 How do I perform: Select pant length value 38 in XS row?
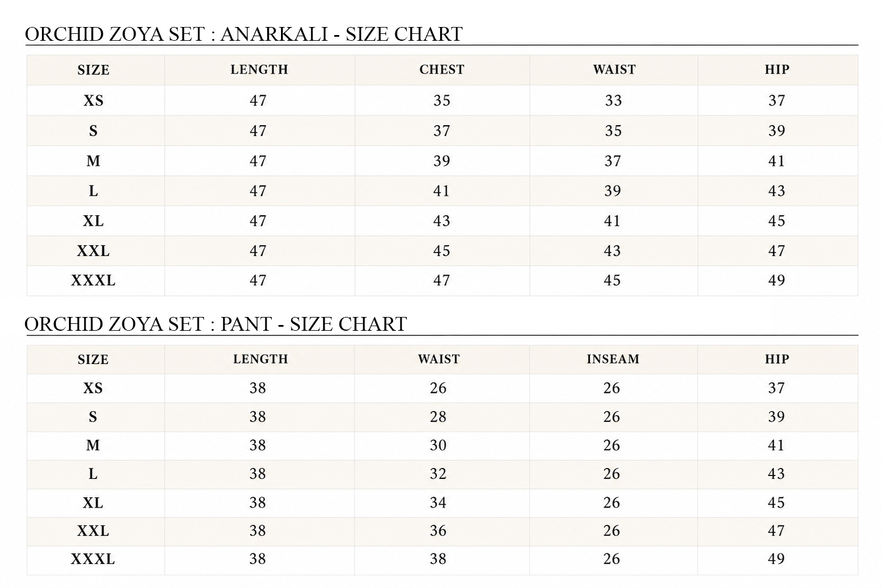[x=257, y=388]
